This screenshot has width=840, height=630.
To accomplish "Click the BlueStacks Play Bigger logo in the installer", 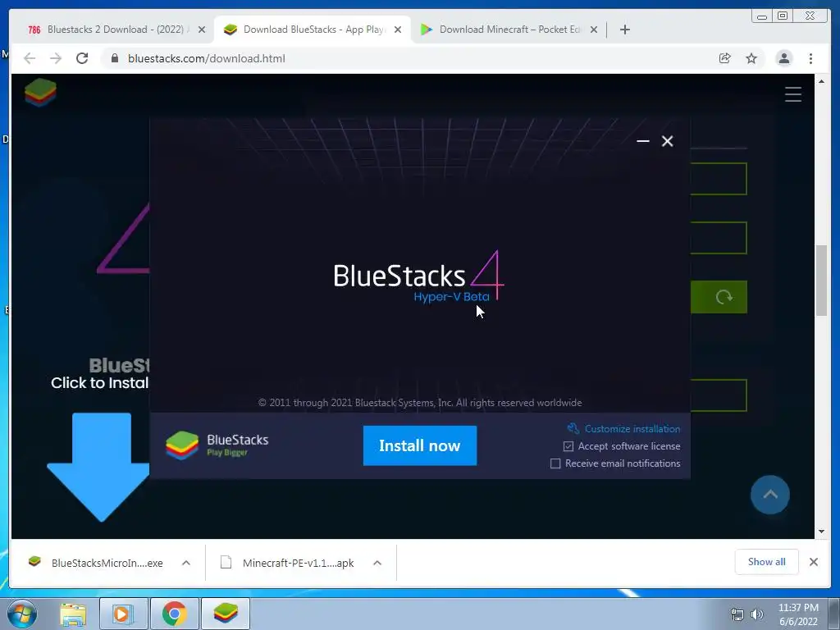I will coord(217,445).
